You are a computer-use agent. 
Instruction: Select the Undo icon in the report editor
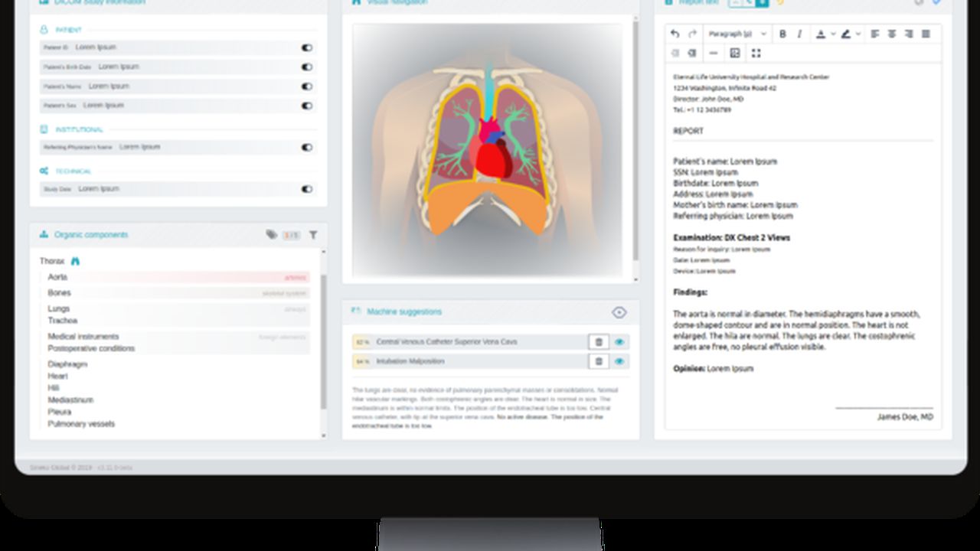674,34
